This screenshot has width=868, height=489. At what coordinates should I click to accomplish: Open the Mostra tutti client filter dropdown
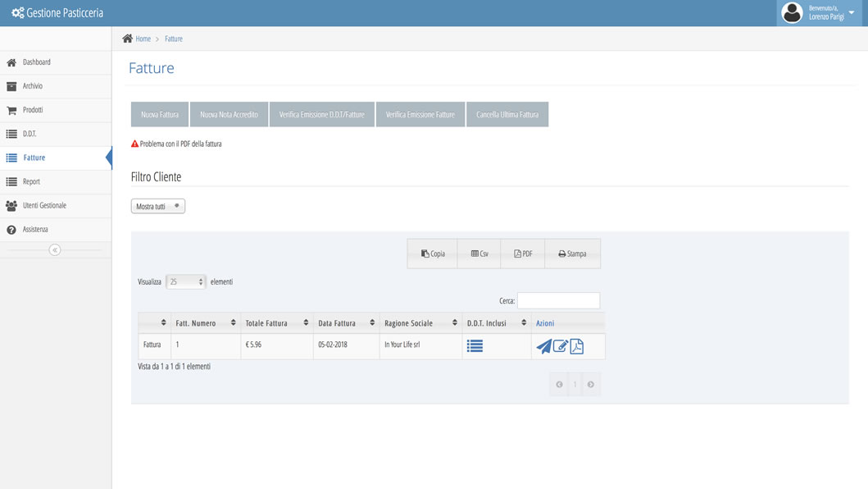point(158,207)
